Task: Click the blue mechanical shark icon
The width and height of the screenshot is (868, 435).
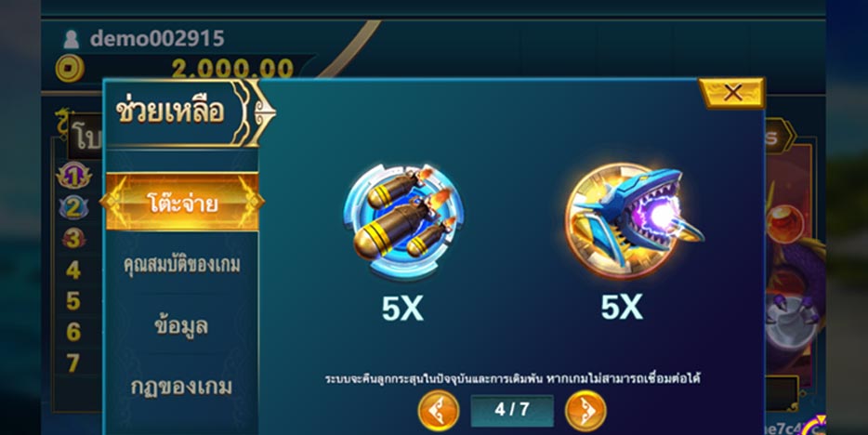Action: click(633, 220)
